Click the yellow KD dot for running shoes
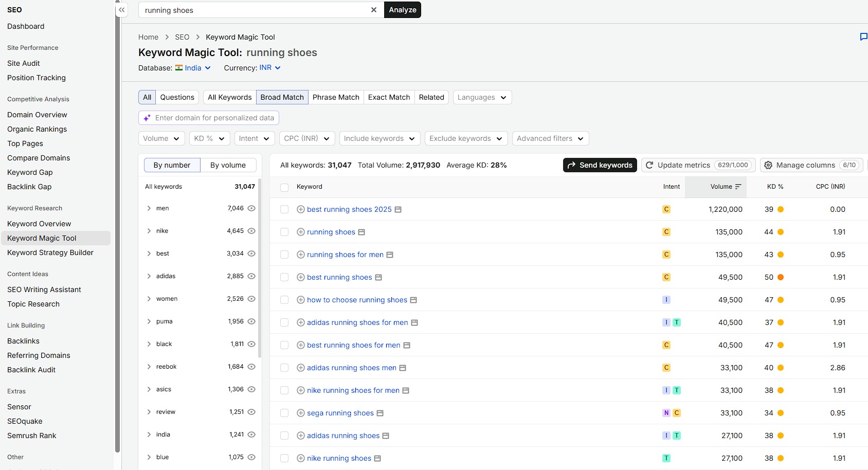This screenshot has height=470, width=868. pos(781,232)
